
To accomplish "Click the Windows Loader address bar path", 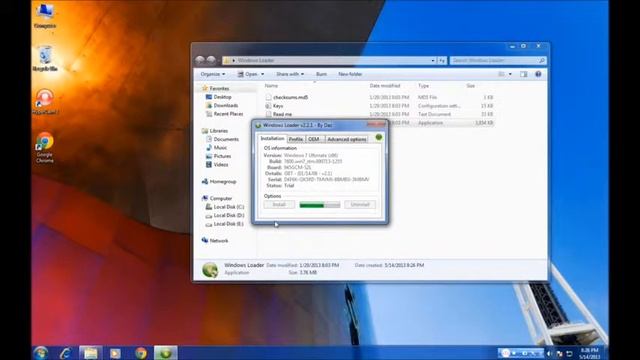I will tap(256, 60).
